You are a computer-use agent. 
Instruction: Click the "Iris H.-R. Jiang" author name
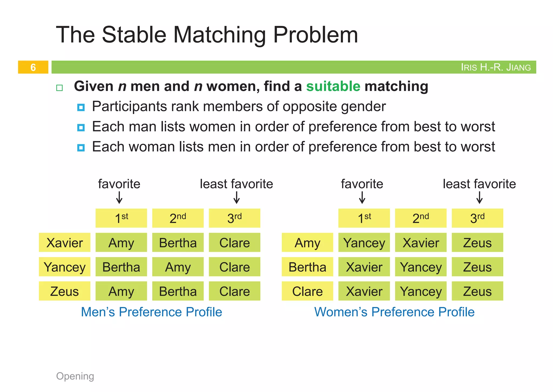pyautogui.click(x=495, y=67)
